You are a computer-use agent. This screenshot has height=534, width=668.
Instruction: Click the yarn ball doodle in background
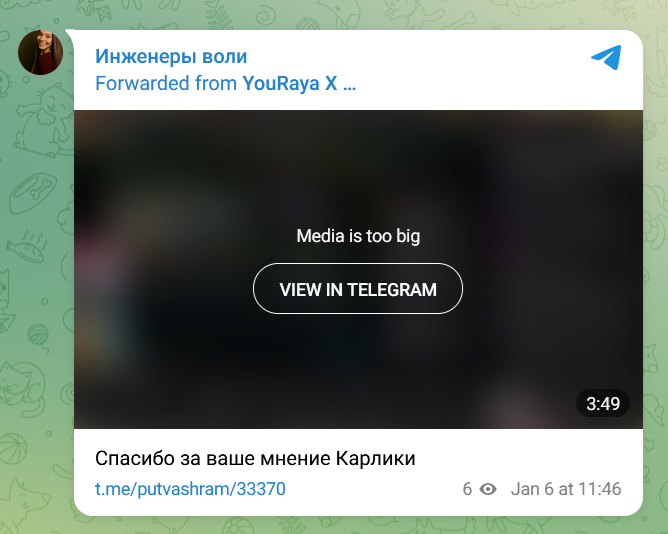pos(40,337)
